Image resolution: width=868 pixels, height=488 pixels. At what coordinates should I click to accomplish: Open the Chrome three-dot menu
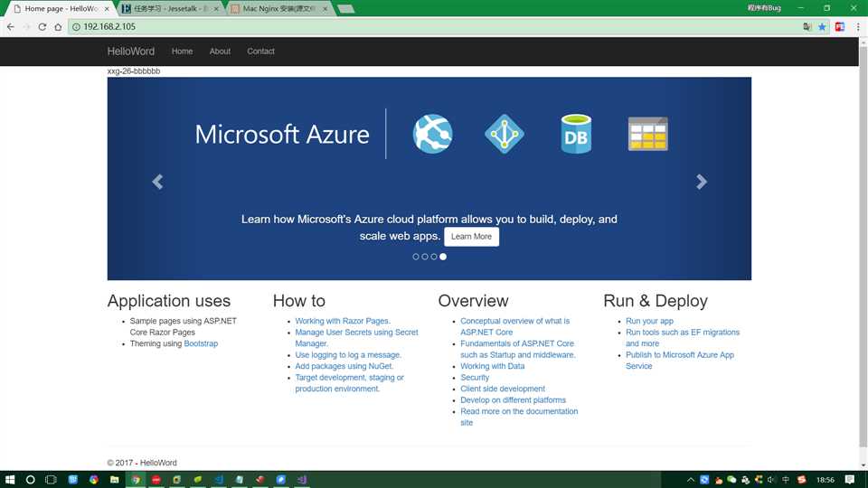[x=858, y=26]
